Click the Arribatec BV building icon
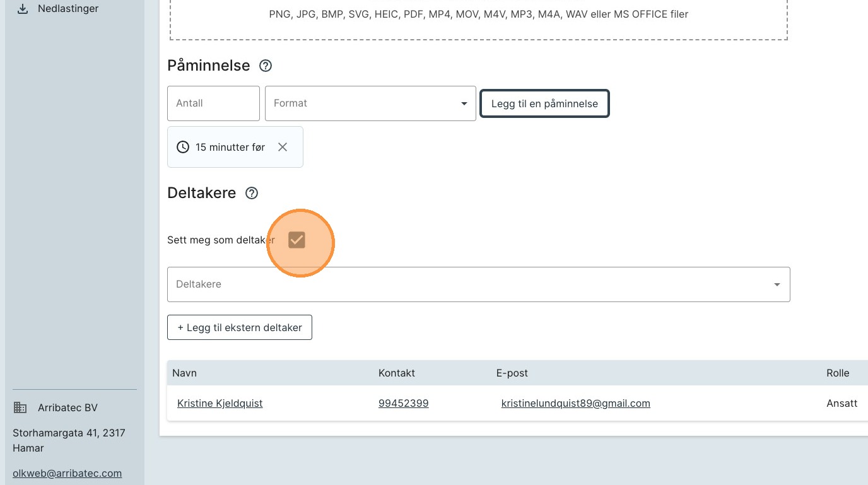Screen dimensions: 868x485 pos(20,407)
